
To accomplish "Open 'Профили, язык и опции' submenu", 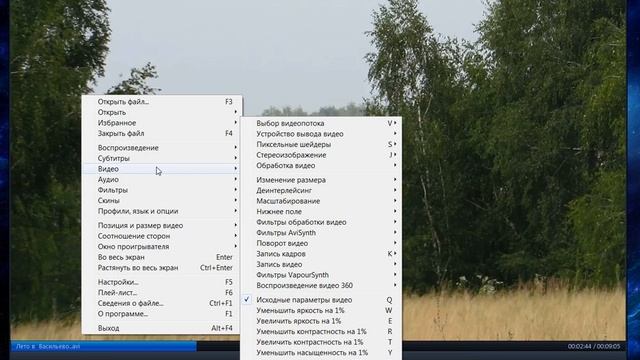I will coord(162,211).
